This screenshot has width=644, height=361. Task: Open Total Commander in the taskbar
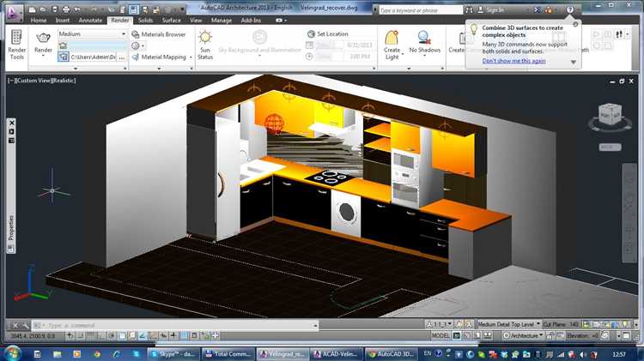pyautogui.click(x=228, y=353)
